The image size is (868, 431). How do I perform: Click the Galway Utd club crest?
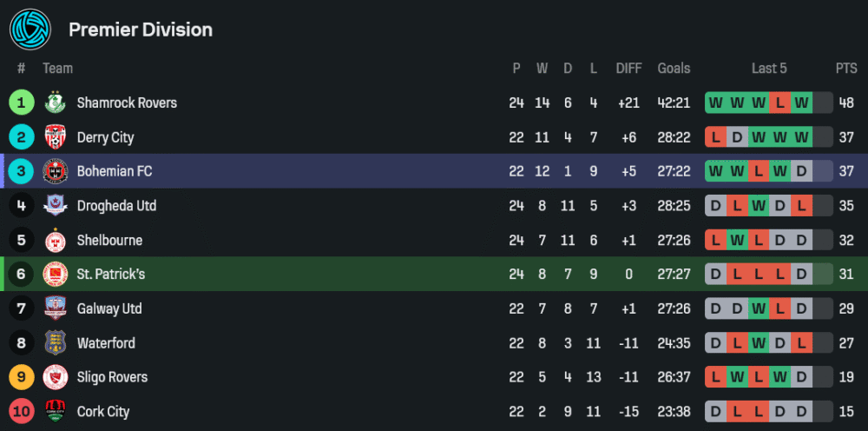coord(56,308)
